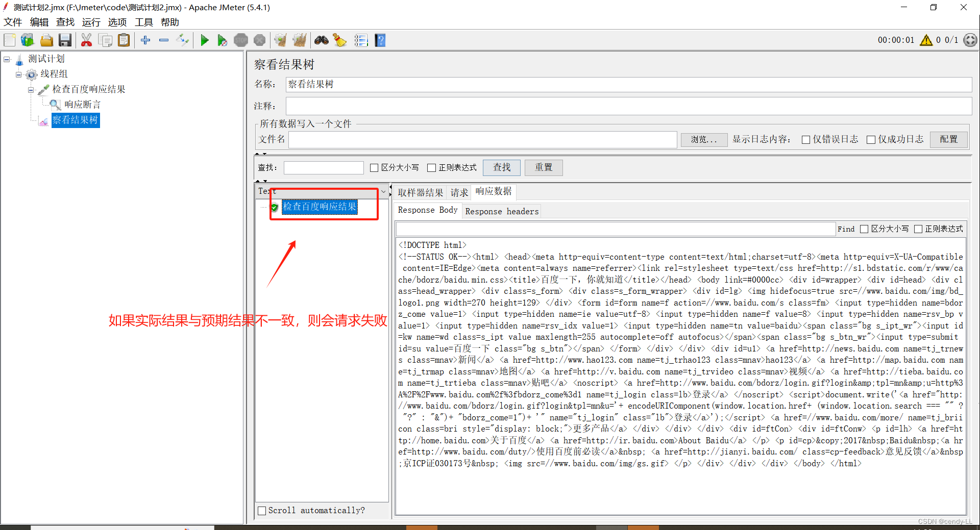Screen dimensions: 980x530
Task: Click the warning triangle log indicator
Action: tap(926, 40)
